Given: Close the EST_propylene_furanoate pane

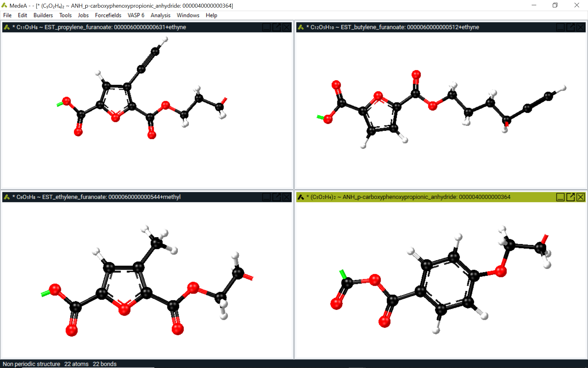Looking at the screenshot, I should tap(287, 27).
